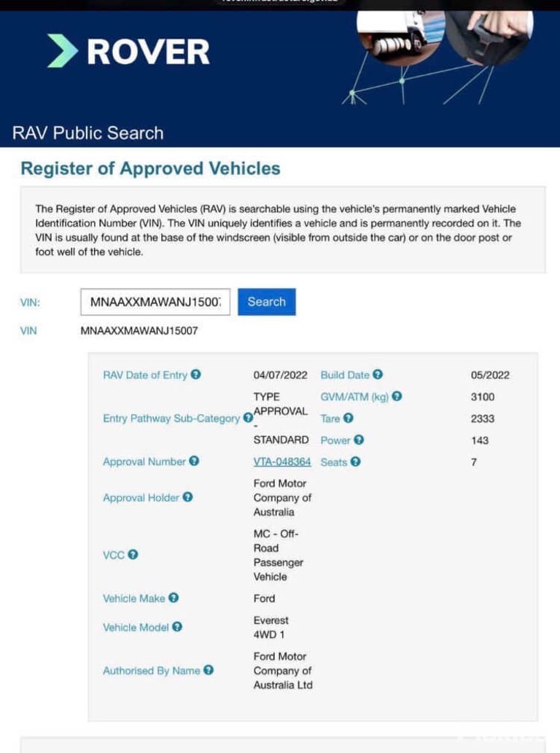
Task: Click the RAV Public Search heading
Action: [x=88, y=133]
